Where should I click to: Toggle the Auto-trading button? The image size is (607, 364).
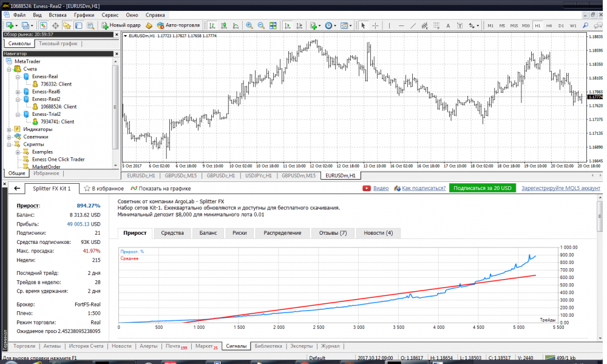click(178, 25)
